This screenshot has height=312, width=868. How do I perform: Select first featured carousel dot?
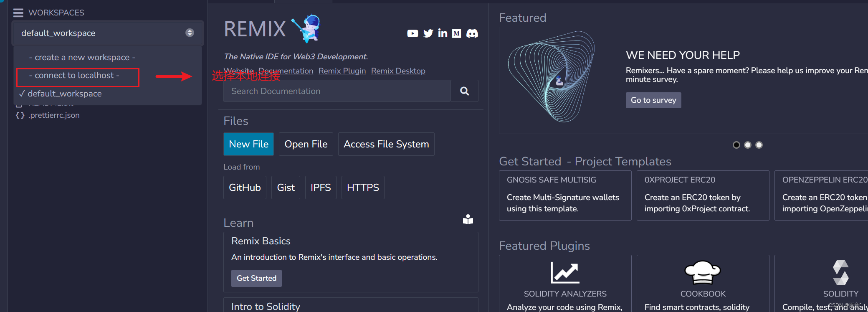736,145
